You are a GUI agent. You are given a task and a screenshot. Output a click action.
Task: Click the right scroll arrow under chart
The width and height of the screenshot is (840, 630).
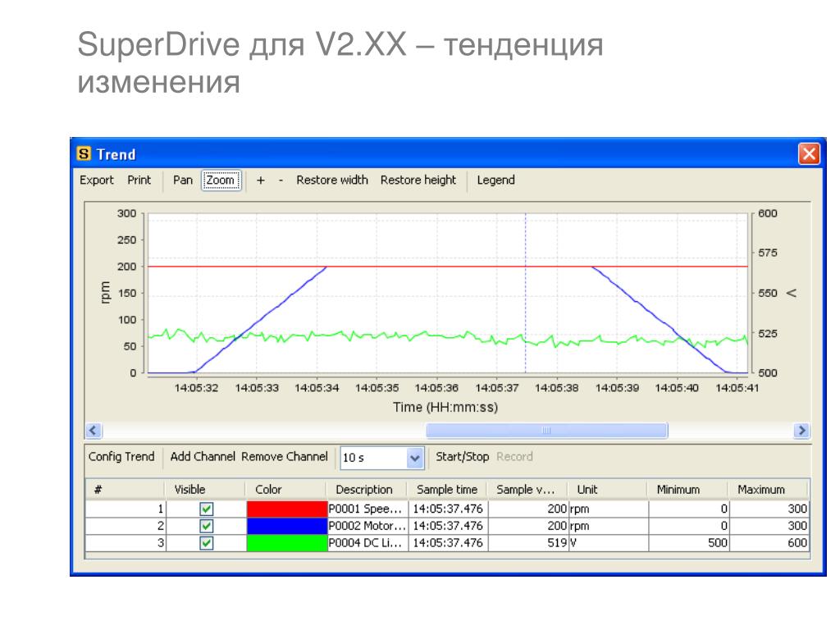(x=801, y=430)
